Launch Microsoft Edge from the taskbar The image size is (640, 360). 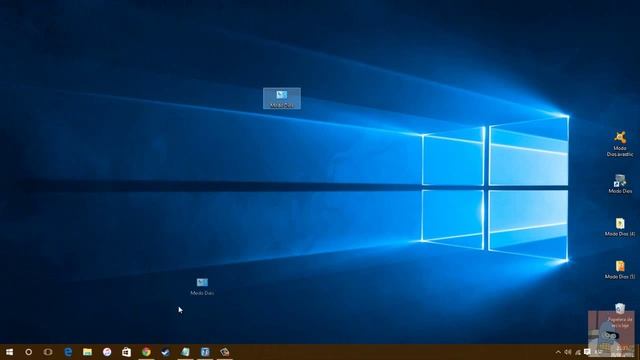click(x=68, y=352)
